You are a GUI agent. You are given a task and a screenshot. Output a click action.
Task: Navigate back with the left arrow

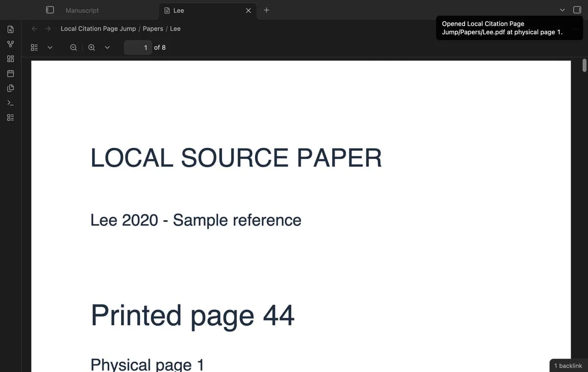pyautogui.click(x=34, y=28)
